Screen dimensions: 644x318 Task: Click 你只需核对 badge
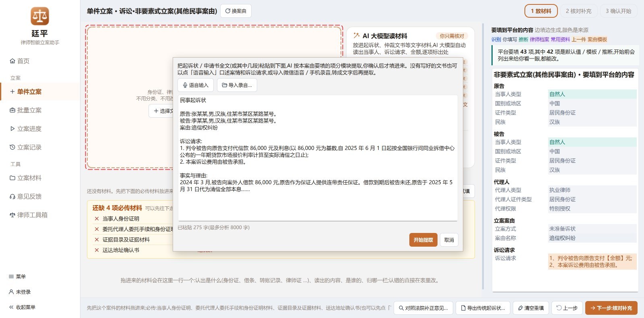(452, 36)
